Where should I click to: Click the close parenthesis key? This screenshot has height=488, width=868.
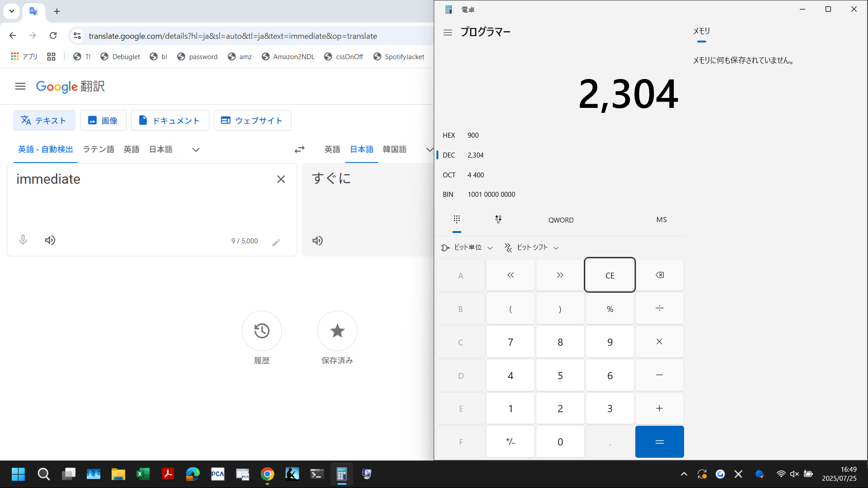coord(560,309)
